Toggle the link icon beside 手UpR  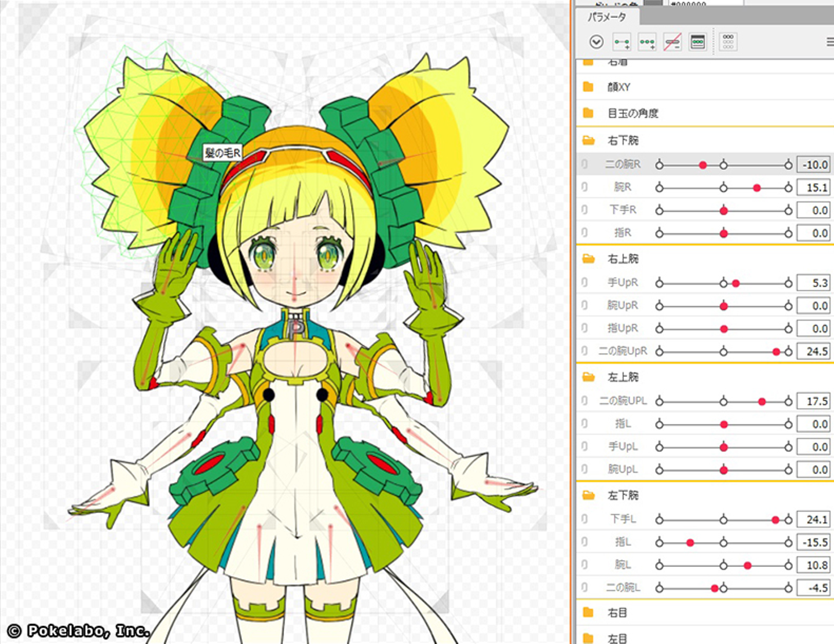(x=584, y=283)
